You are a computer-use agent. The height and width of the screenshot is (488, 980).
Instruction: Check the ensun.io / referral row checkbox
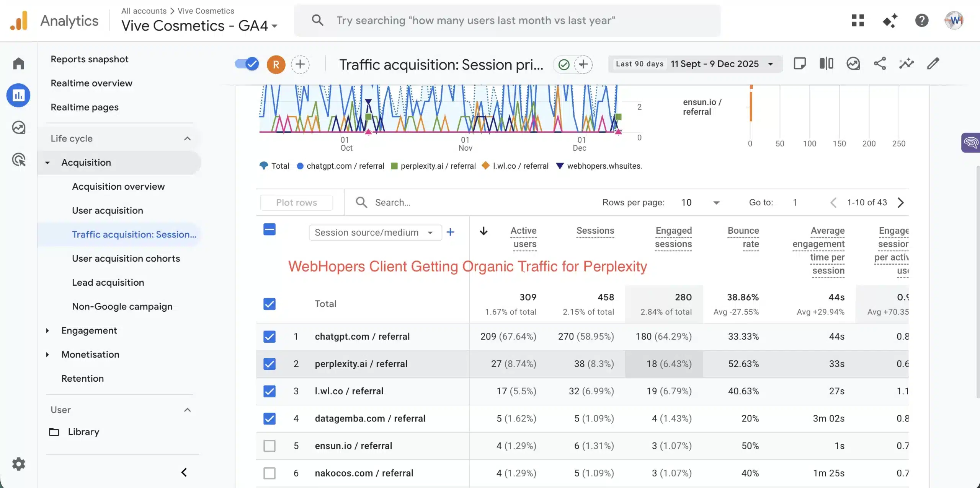click(x=269, y=446)
